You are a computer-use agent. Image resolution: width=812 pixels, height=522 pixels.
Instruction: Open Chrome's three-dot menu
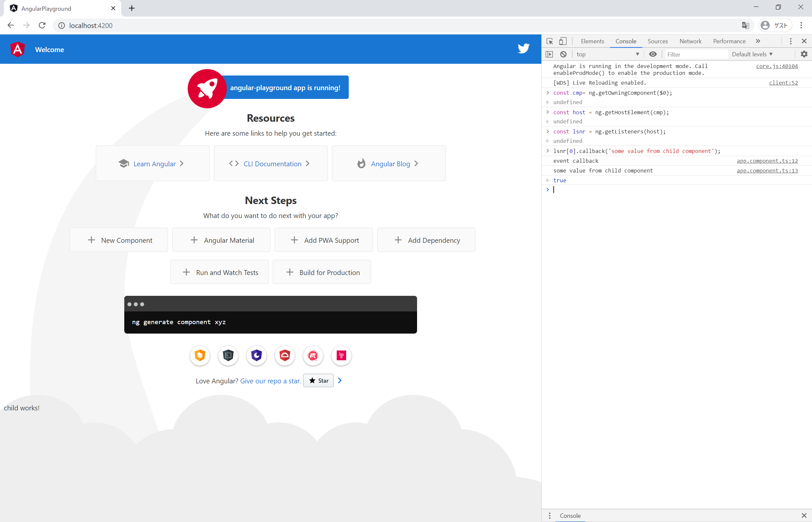click(x=801, y=25)
